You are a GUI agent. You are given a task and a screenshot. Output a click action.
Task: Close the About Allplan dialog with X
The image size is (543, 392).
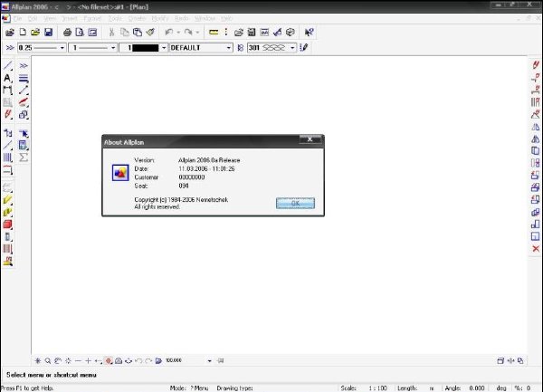(310, 139)
